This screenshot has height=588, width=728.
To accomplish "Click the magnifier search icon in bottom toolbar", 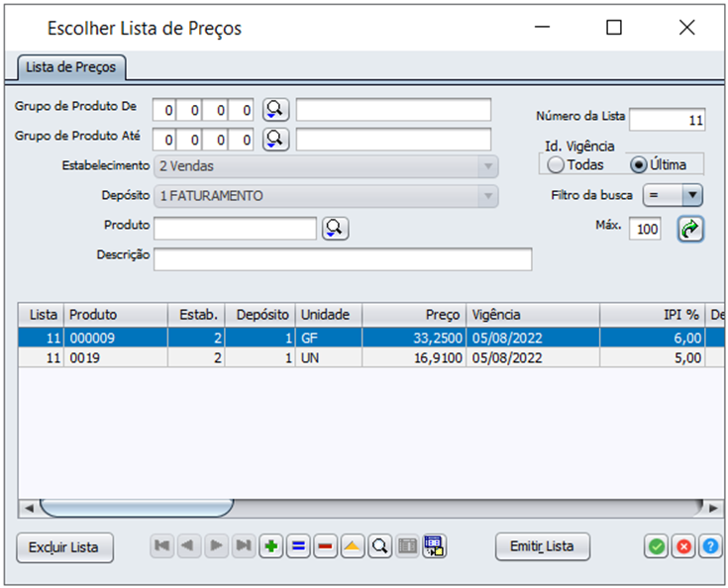I will [379, 546].
